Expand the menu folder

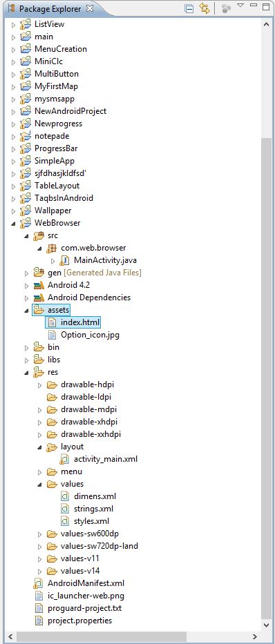tap(40, 472)
